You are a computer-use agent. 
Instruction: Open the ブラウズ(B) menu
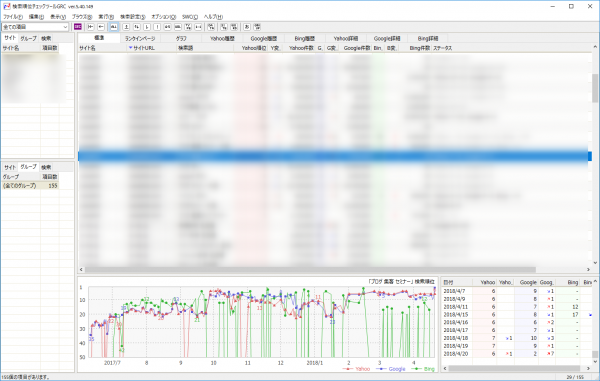pos(82,17)
